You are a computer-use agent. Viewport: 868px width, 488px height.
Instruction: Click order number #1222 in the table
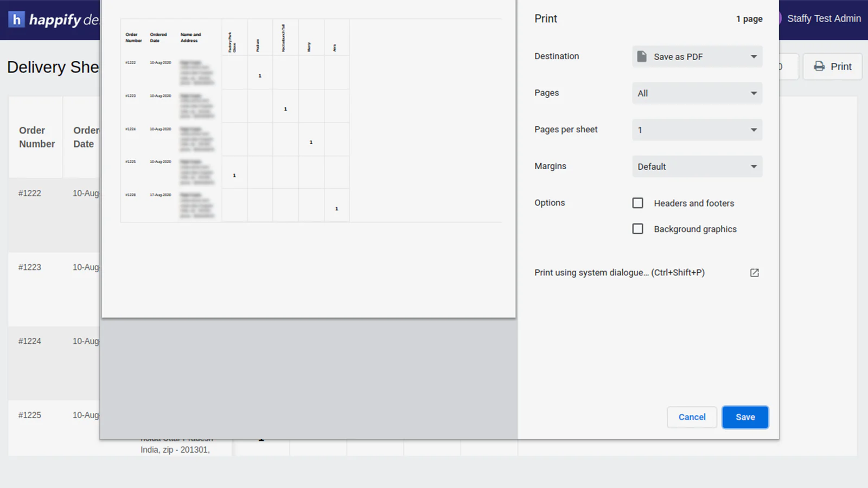(x=30, y=193)
